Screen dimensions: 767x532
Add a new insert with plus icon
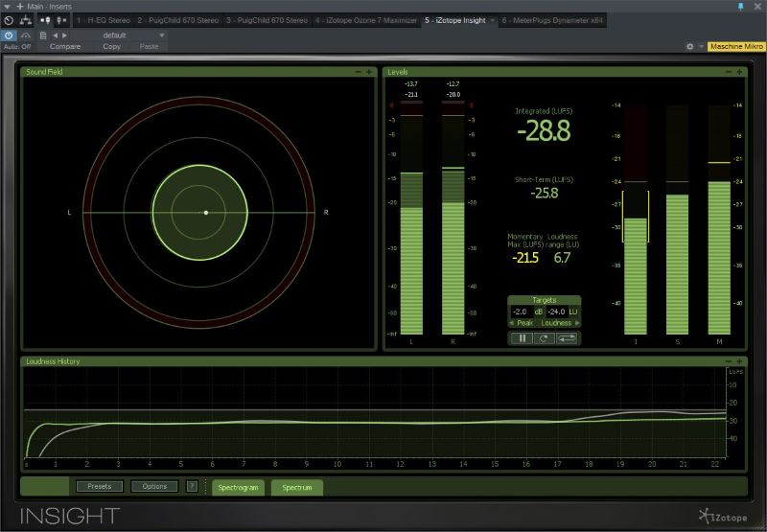point(20,7)
